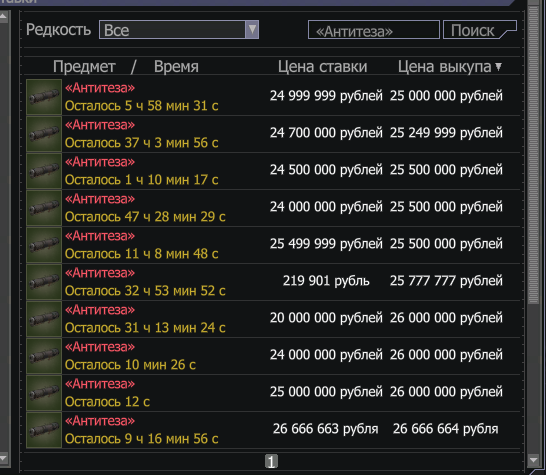Click bid 25 000 000 рублей in 12 с row
Viewport: 546px width, 475px height.
click(x=326, y=392)
